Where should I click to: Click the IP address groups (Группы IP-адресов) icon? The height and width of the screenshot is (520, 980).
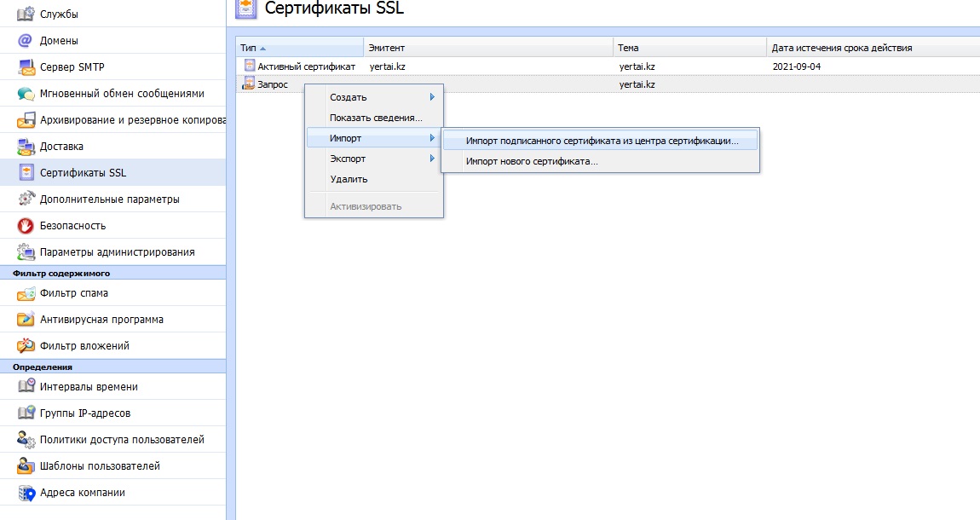(26, 413)
